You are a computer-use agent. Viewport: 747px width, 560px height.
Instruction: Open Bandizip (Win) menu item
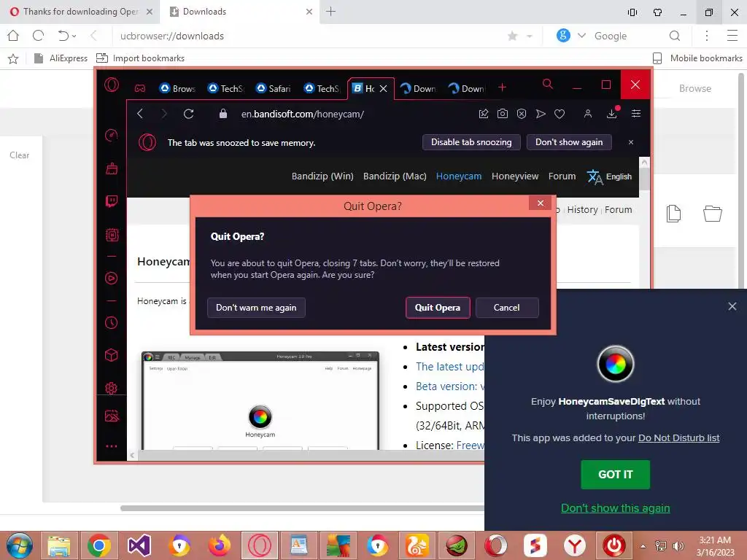click(322, 176)
